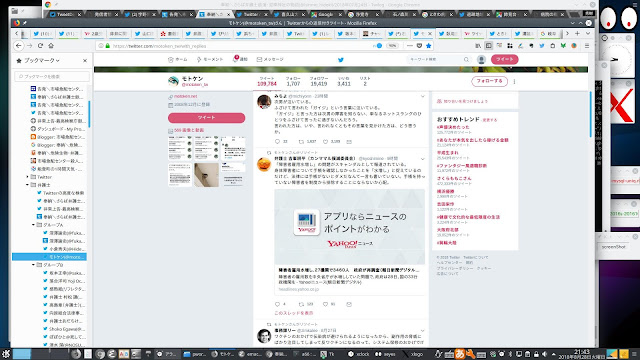Toggle the sidebar icon in Firefox toolbar

click(489, 46)
